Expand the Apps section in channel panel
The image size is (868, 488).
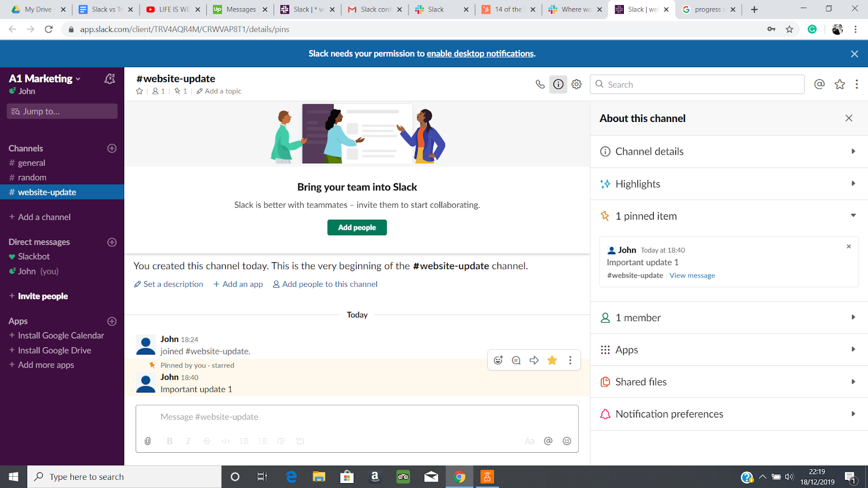729,350
